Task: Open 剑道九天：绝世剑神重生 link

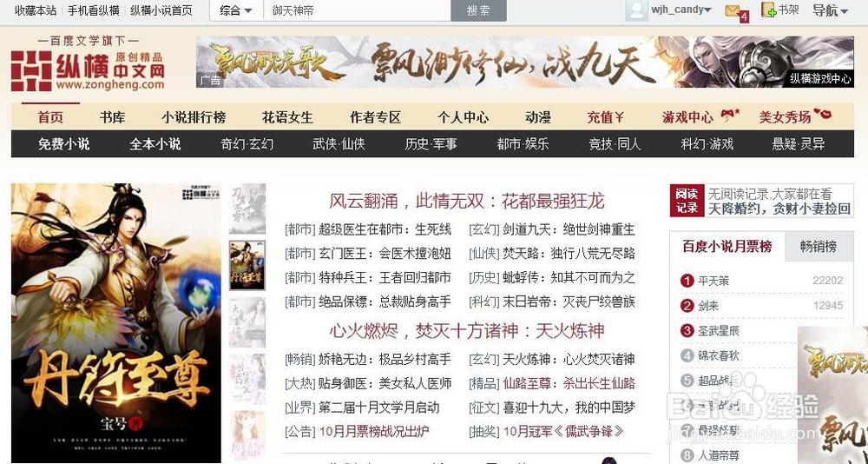Action: point(569,229)
